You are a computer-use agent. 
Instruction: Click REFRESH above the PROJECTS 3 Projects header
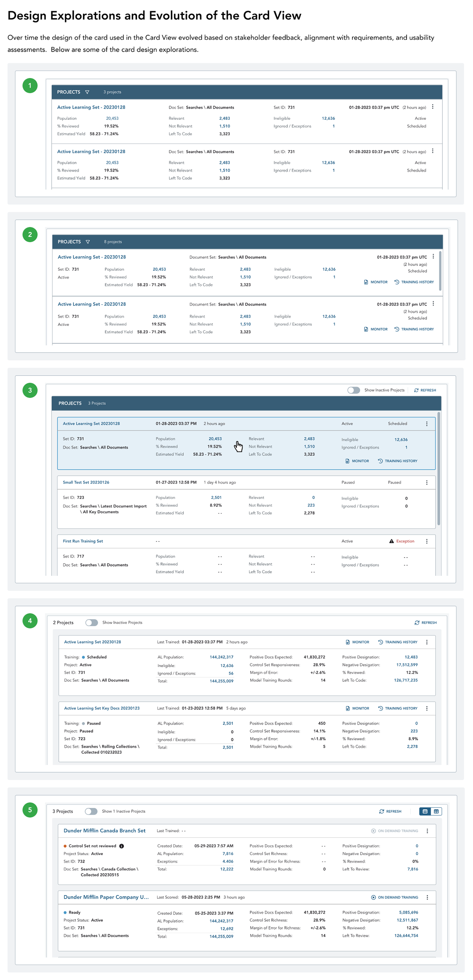(425, 390)
